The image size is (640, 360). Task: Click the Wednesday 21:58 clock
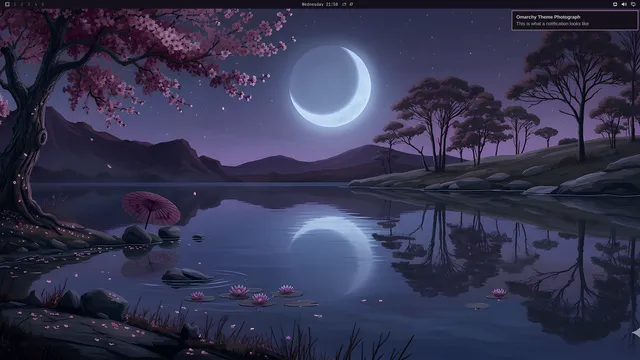[x=320, y=4]
